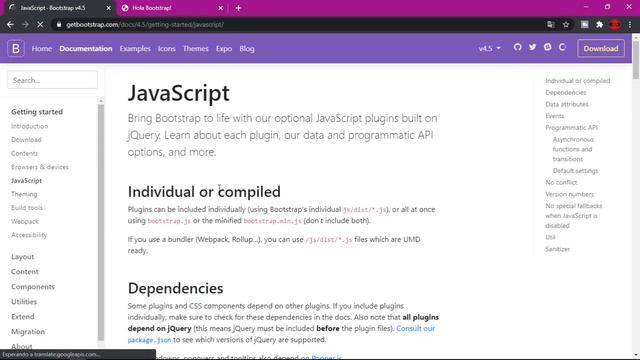Click the site lock icon in address bar
The width and height of the screenshot is (640, 360).
(59, 24)
